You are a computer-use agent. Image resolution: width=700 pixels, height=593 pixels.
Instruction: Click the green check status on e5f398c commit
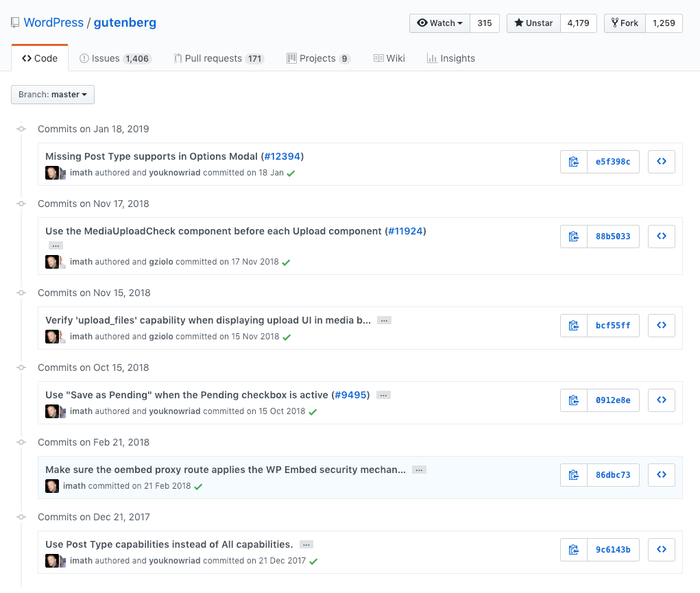tap(291, 173)
